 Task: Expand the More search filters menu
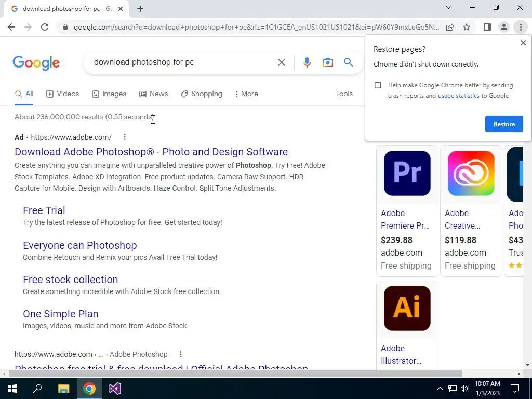click(x=247, y=94)
